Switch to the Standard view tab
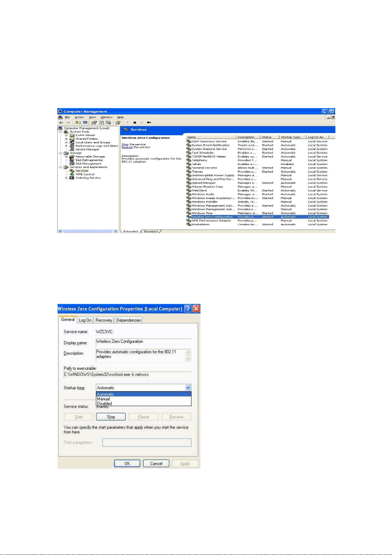This screenshot has width=392, height=555. pyautogui.click(x=151, y=232)
